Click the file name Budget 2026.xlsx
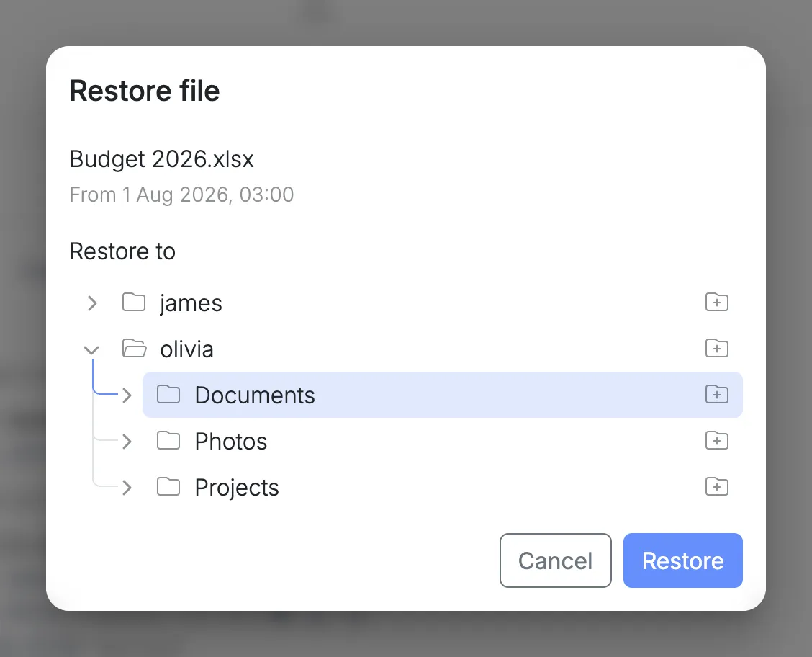 pyautogui.click(x=161, y=159)
